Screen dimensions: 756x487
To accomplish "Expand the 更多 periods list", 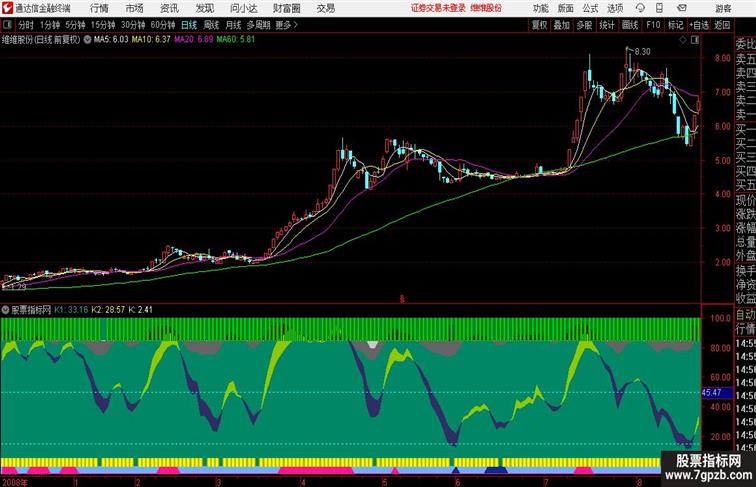I will tap(287, 25).
